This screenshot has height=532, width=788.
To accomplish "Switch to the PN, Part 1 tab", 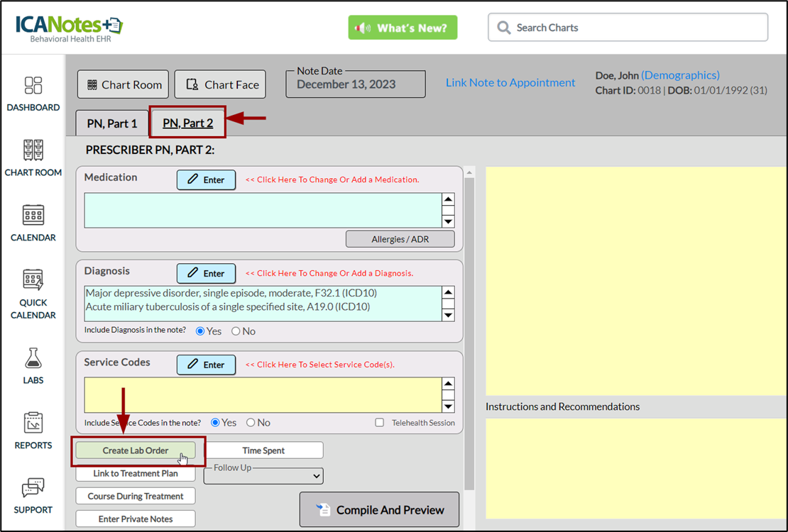I will tap(112, 123).
